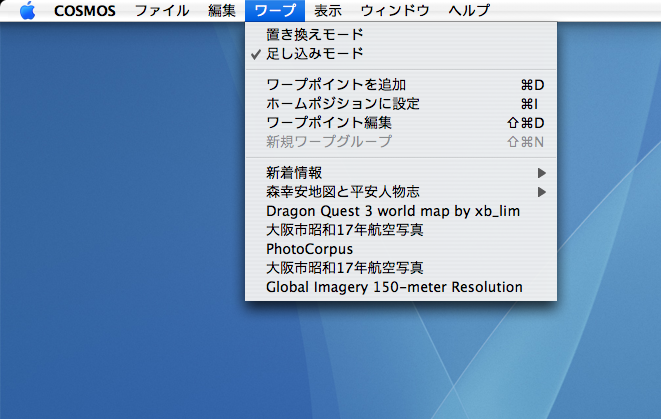Toggle the checked 足し込みモード option

tap(401, 54)
